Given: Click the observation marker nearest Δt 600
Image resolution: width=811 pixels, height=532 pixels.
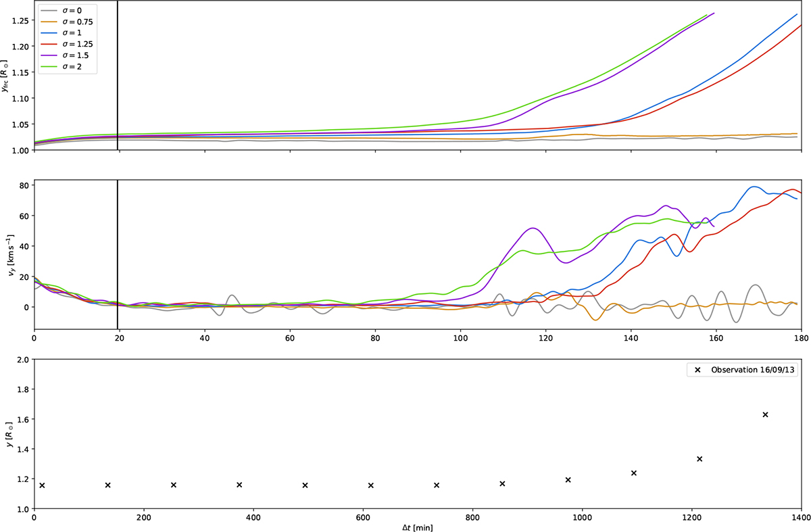Looking at the screenshot, I should [x=370, y=485].
